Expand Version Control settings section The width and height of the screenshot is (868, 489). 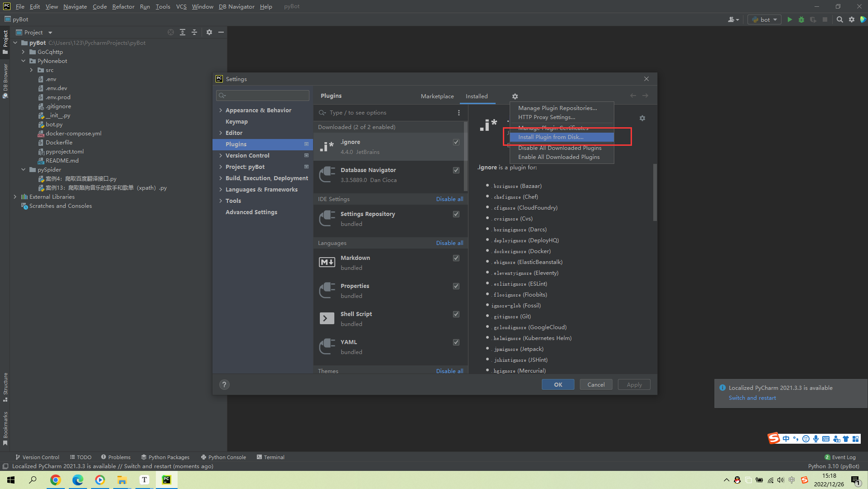[x=221, y=155]
